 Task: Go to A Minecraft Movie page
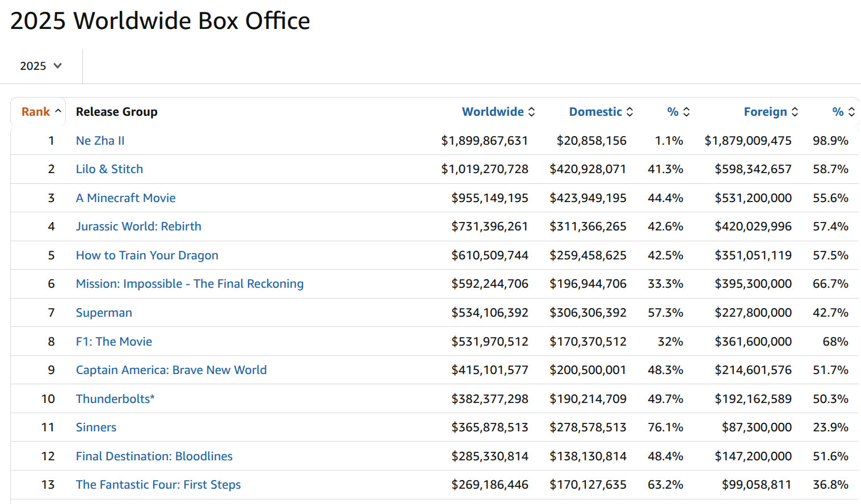tap(125, 198)
